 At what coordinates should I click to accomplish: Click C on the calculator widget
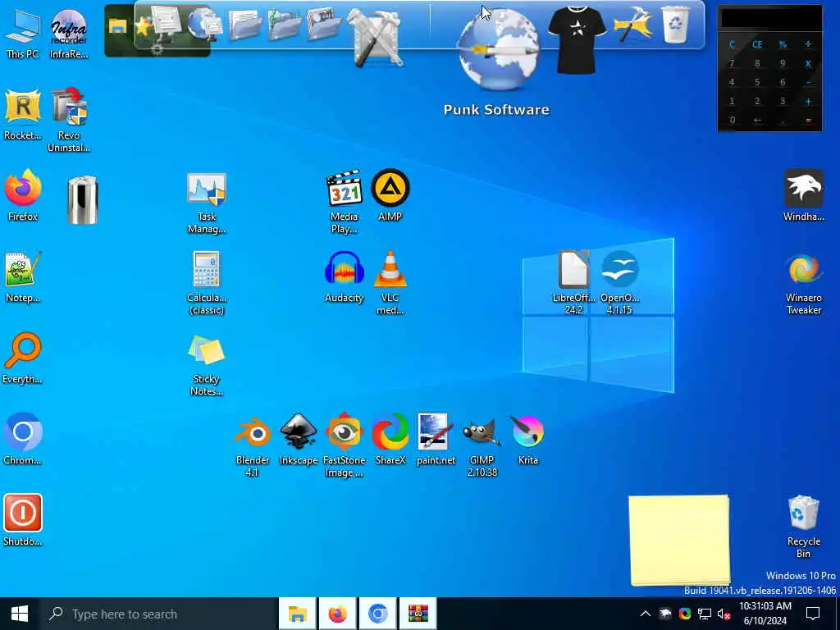[732, 44]
